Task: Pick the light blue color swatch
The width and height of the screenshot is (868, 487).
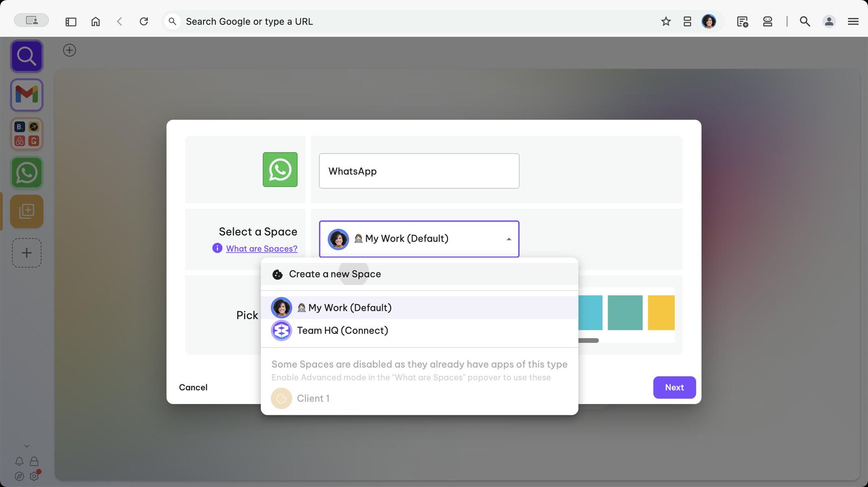Action: click(x=591, y=313)
